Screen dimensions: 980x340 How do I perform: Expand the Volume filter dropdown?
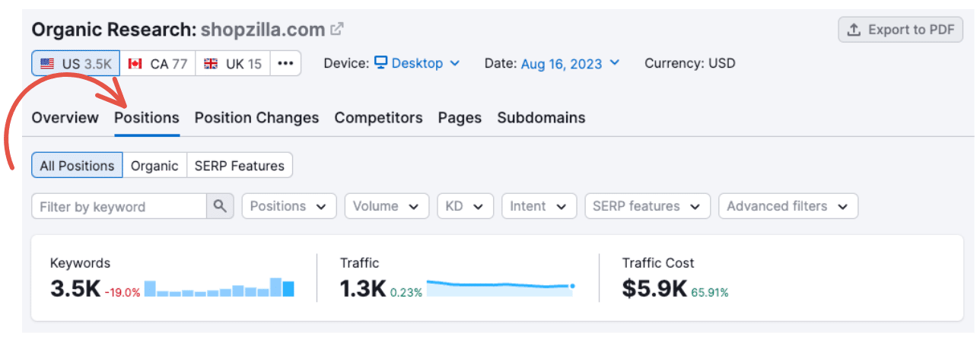[387, 206]
